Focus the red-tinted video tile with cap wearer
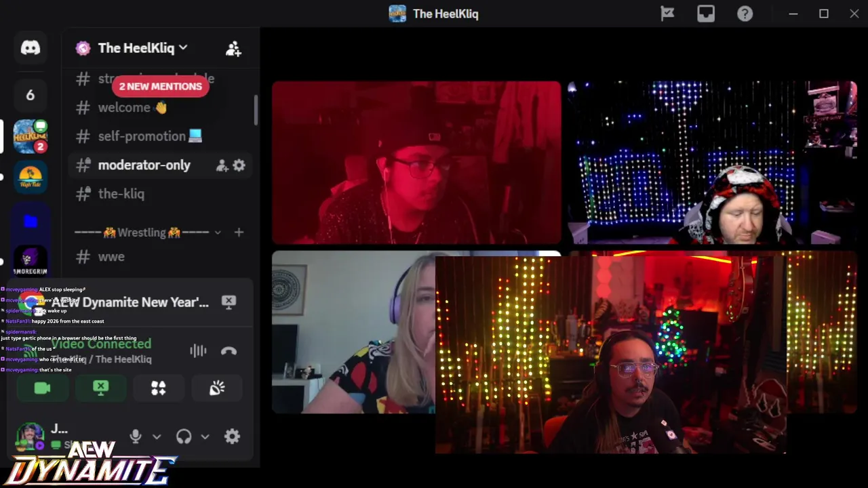The image size is (868, 488). click(416, 163)
